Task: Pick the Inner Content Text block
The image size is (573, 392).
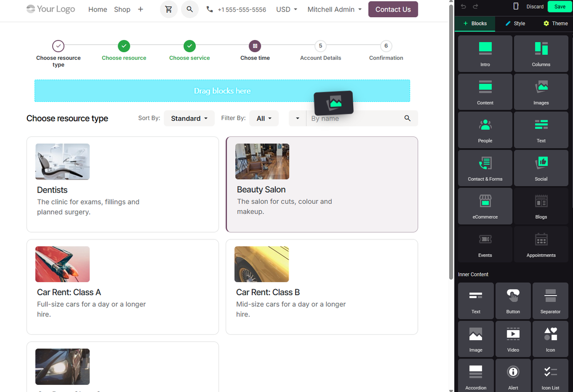Action: pyautogui.click(x=476, y=301)
